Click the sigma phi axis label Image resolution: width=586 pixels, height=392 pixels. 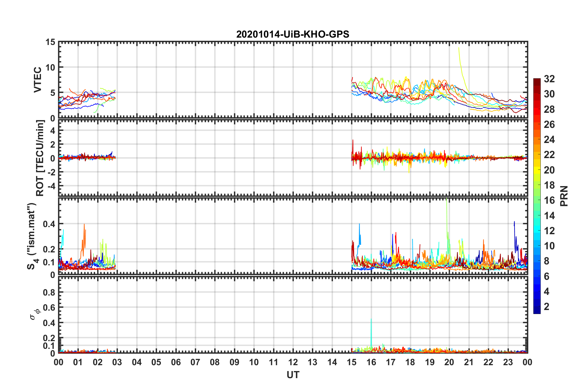[x=35, y=314]
